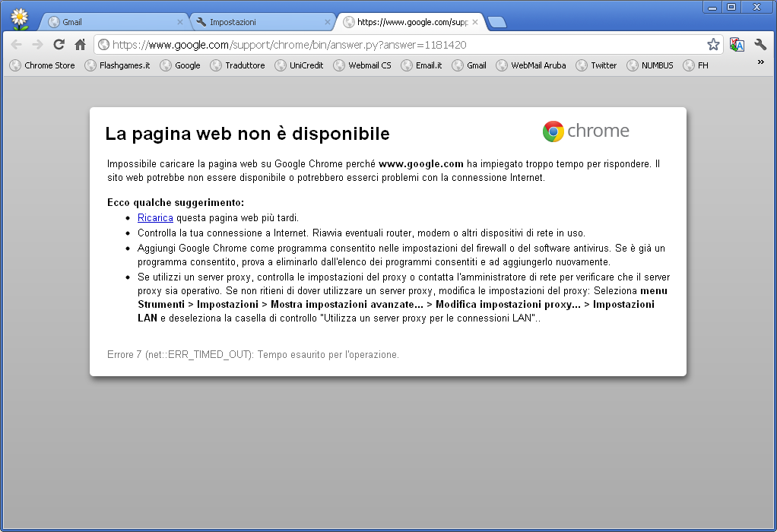Screen dimensions: 777x532
Task: Click the 'La pagina web non è disponibile' heading
Action: pyautogui.click(x=247, y=134)
